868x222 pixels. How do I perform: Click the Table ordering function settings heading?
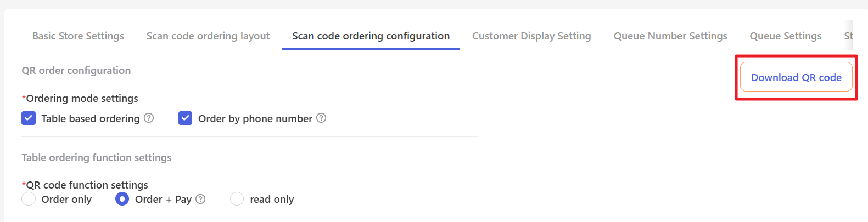(97, 158)
